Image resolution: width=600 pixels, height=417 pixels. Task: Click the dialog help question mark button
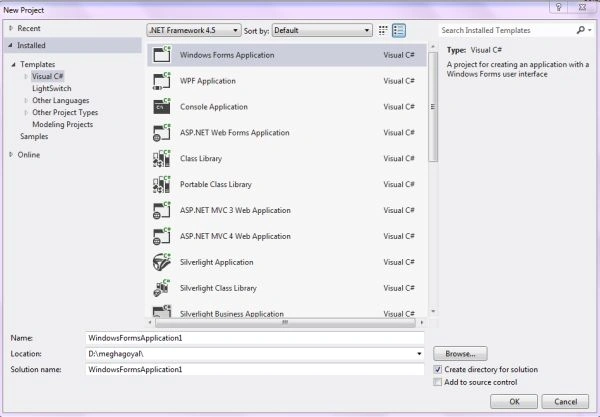pos(558,7)
